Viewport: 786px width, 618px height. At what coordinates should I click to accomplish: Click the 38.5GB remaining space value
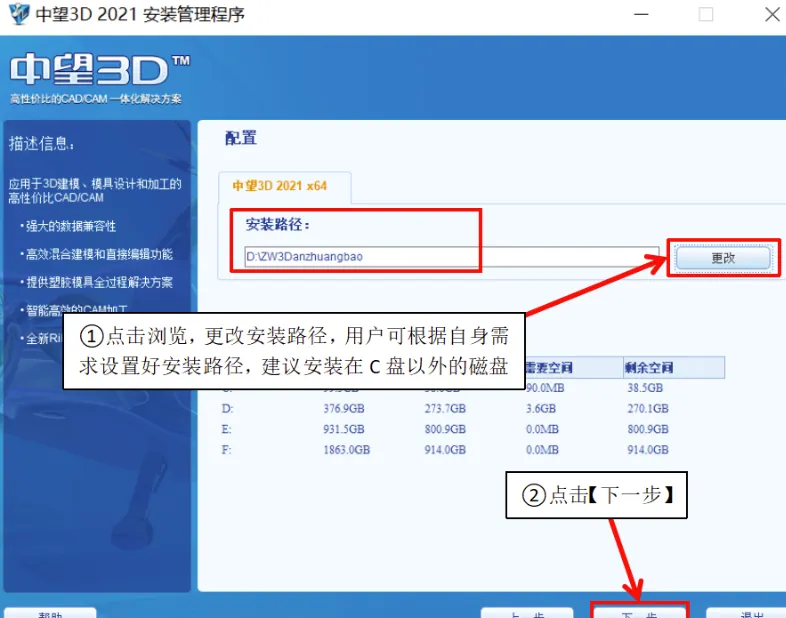click(645, 388)
